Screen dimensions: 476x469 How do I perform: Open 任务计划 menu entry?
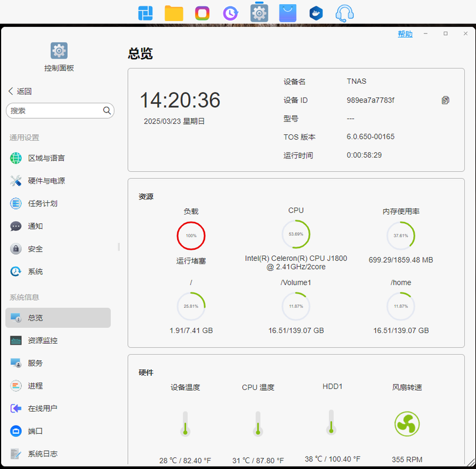[x=42, y=203]
